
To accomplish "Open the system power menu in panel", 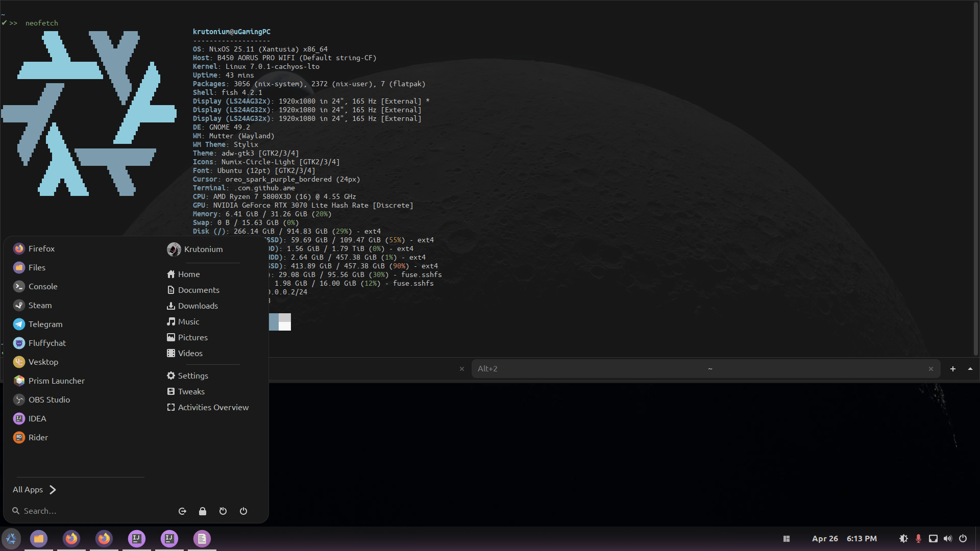I will (963, 539).
